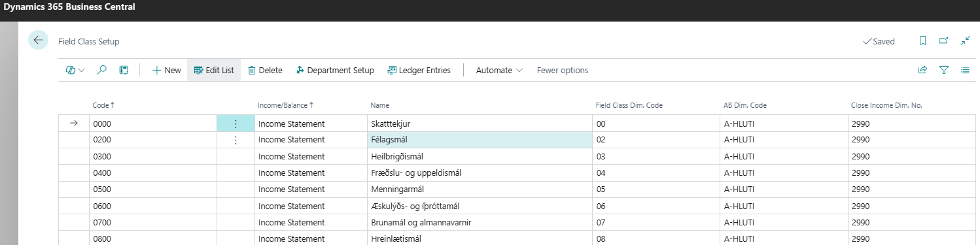Viewport: 980px width, 245px height.
Task: Click the bookmark icon
Action: 923,41
